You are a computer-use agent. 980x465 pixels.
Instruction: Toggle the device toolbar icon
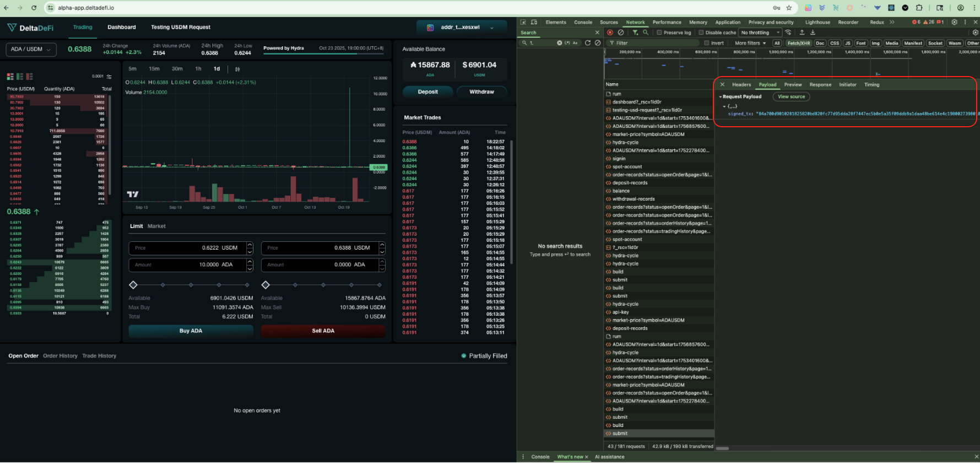(534, 23)
